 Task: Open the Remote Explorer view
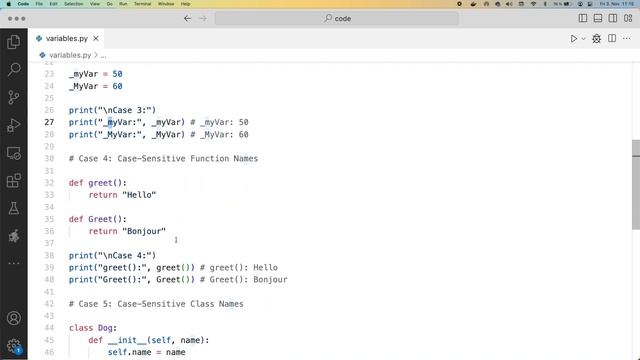pyautogui.click(x=13, y=153)
